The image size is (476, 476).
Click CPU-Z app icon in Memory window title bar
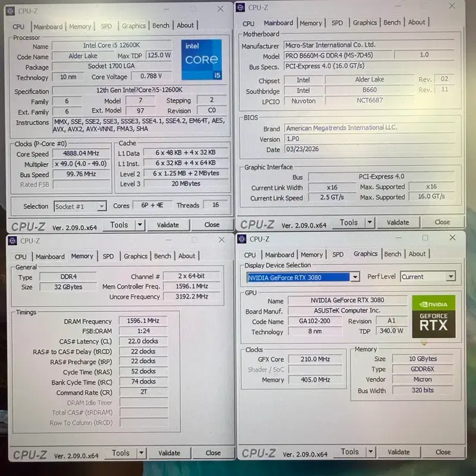coord(12,241)
